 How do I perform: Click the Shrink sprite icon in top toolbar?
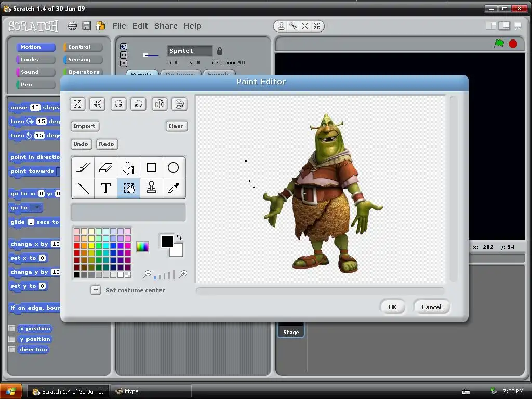coord(317,26)
